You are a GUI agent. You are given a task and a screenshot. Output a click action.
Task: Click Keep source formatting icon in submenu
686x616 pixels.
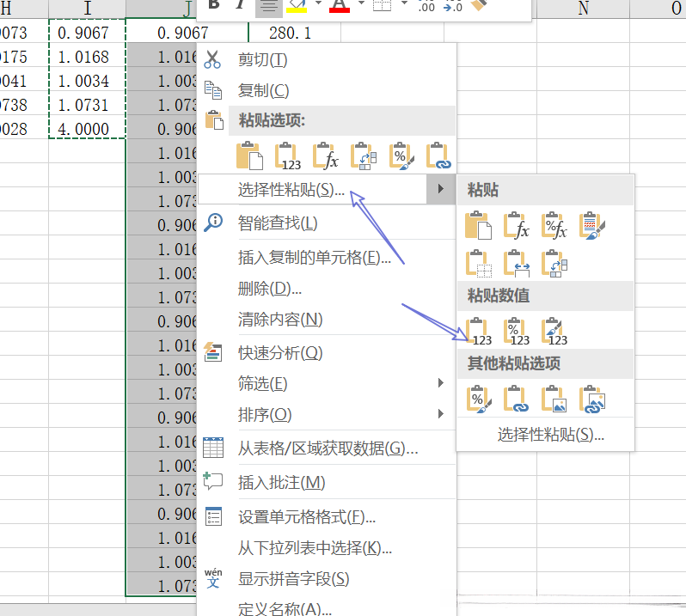point(592,226)
